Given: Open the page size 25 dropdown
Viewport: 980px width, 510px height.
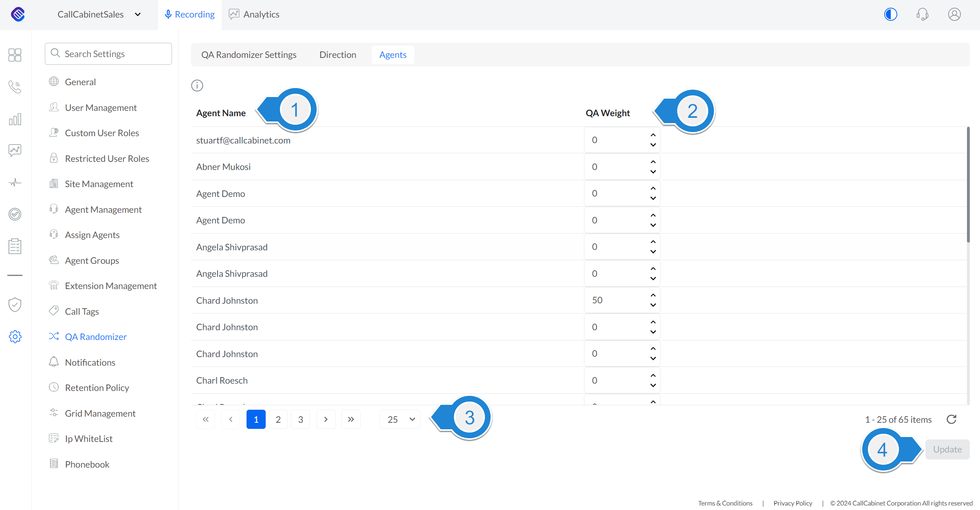Looking at the screenshot, I should click(x=400, y=419).
